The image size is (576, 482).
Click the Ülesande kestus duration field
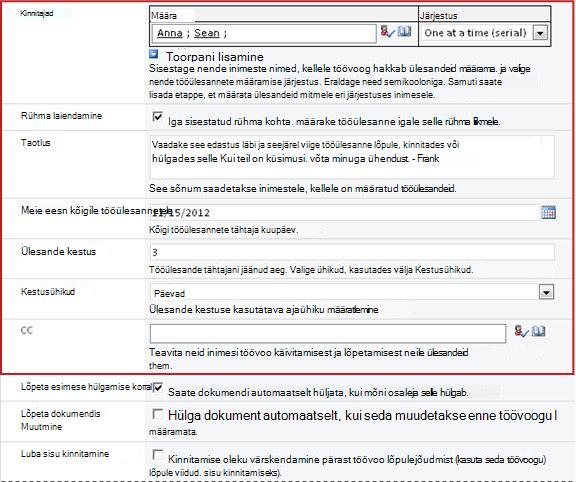[352, 252]
